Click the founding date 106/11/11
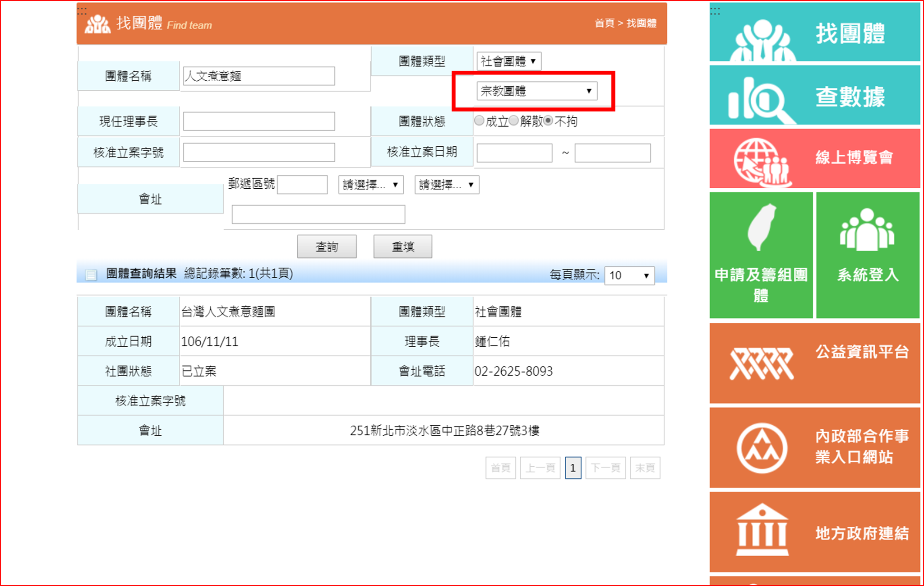Image resolution: width=924 pixels, height=586 pixels. pos(209,341)
